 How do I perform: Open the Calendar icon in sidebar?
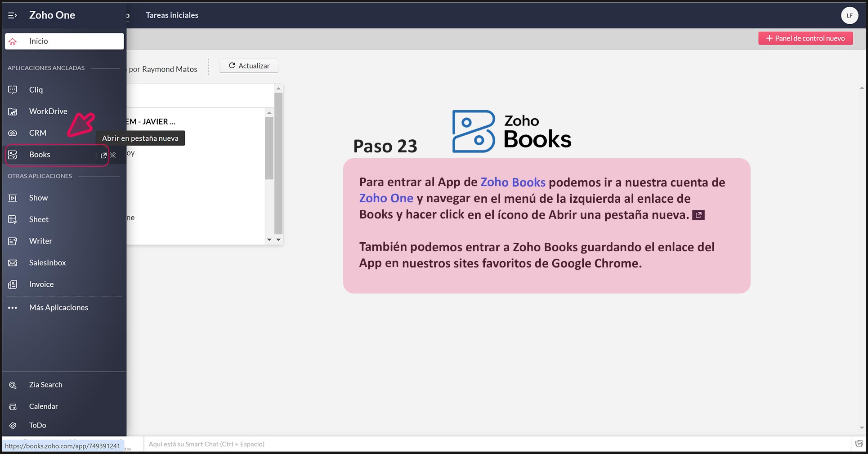[13, 406]
